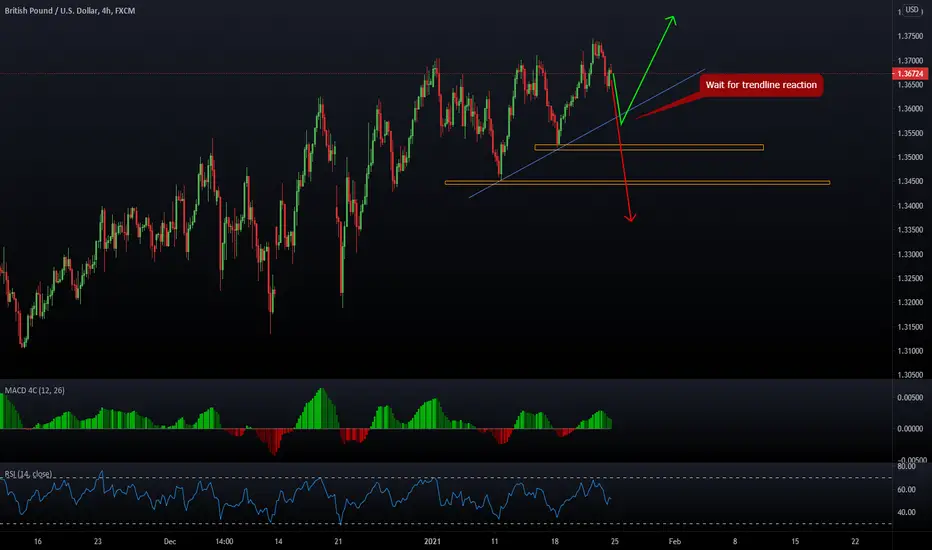Click the 'Dec' label on time axis
The width and height of the screenshot is (932, 550).
170,542
